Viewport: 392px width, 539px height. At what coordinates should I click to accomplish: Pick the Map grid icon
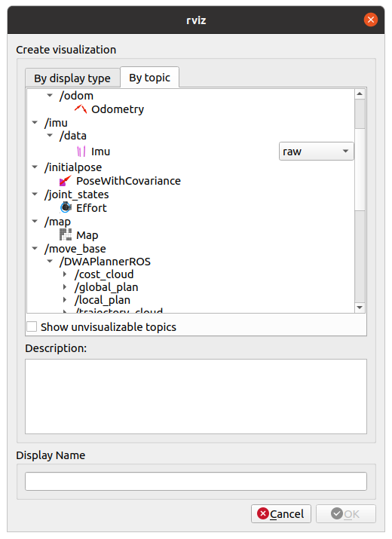66,234
